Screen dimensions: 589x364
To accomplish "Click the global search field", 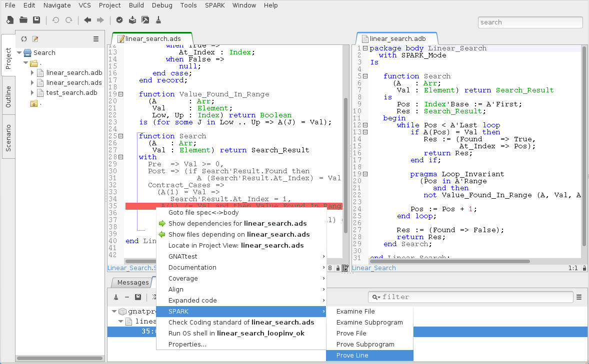I will [x=530, y=22].
